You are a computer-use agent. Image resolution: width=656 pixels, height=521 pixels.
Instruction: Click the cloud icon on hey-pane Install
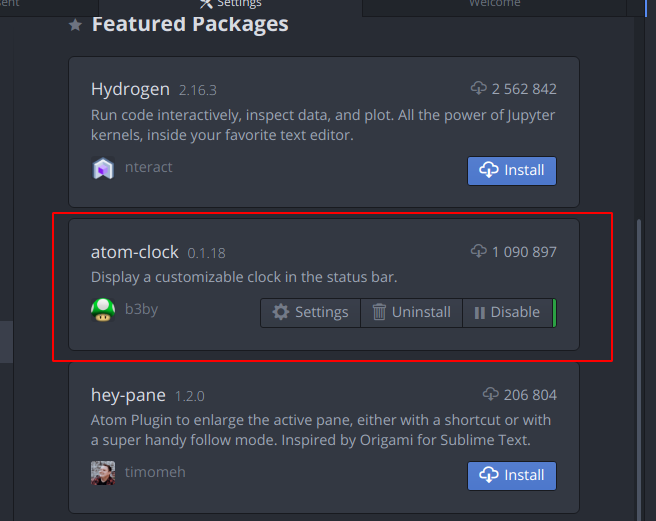[x=489, y=475]
